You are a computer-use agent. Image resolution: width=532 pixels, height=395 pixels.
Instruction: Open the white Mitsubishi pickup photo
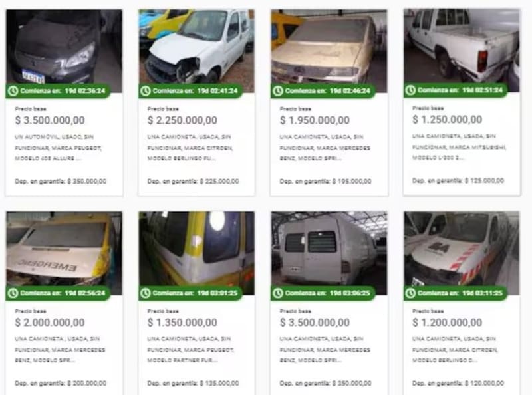(x=462, y=51)
